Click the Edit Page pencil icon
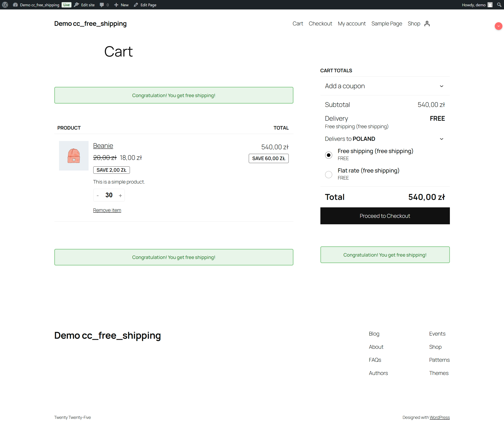Viewport: 504px width, 435px height. pyautogui.click(x=136, y=5)
